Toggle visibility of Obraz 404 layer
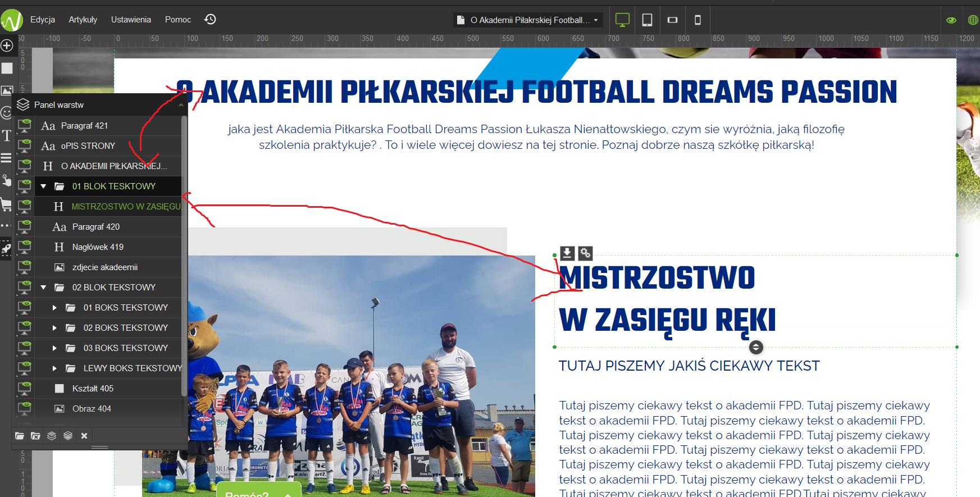980x497 pixels. pos(24,409)
